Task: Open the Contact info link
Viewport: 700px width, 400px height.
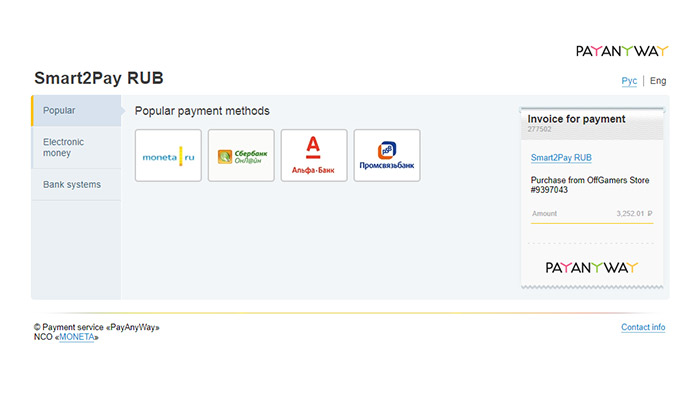Action: 643,327
